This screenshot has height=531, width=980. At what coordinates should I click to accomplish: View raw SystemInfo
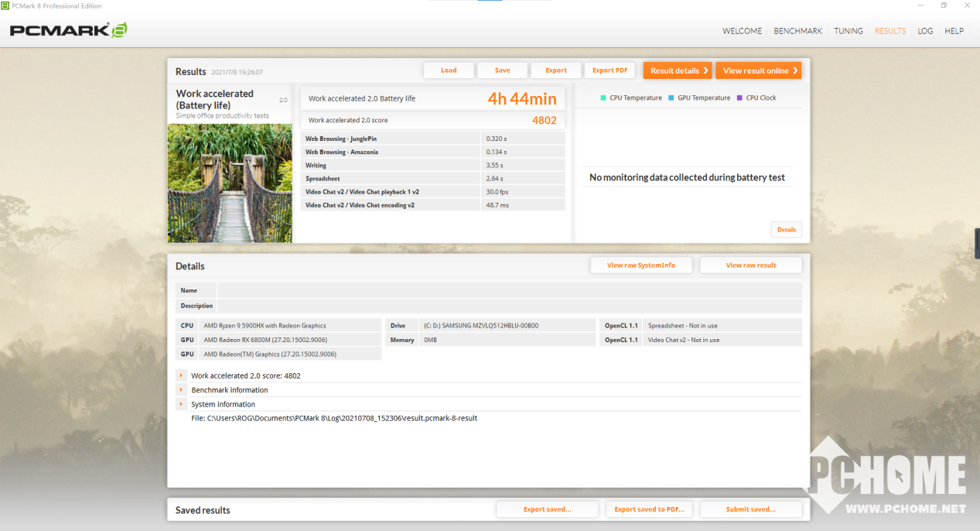tap(641, 265)
